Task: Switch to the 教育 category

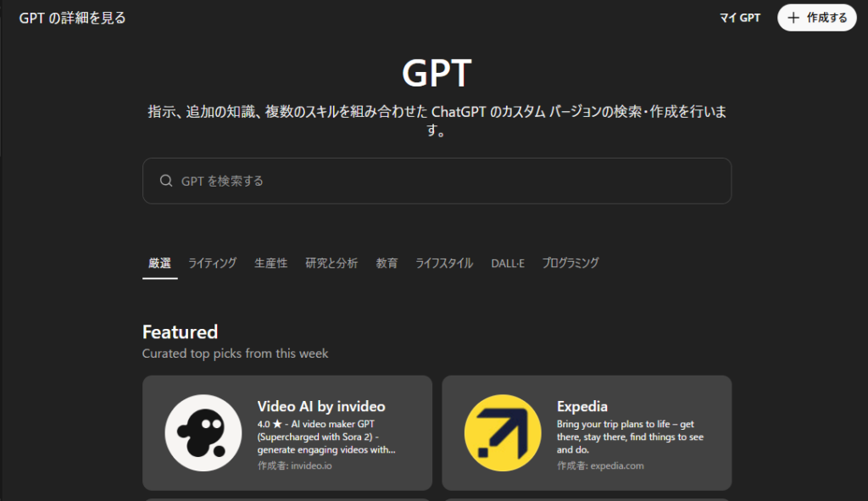Action: (x=387, y=263)
